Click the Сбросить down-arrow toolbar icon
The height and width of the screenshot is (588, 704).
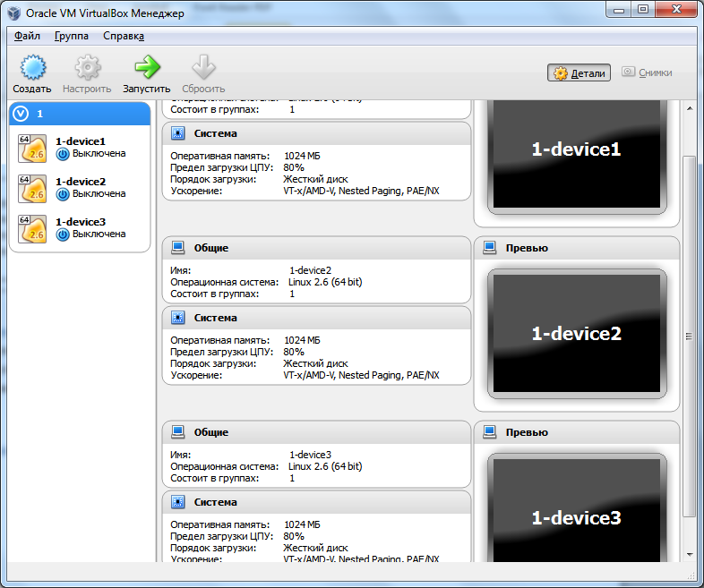pos(204,68)
